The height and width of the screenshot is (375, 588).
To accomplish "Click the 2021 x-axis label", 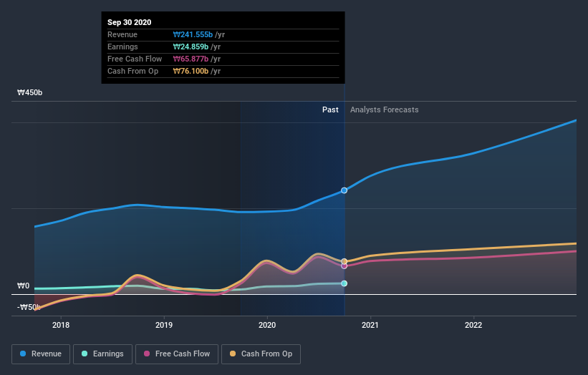I will (370, 325).
